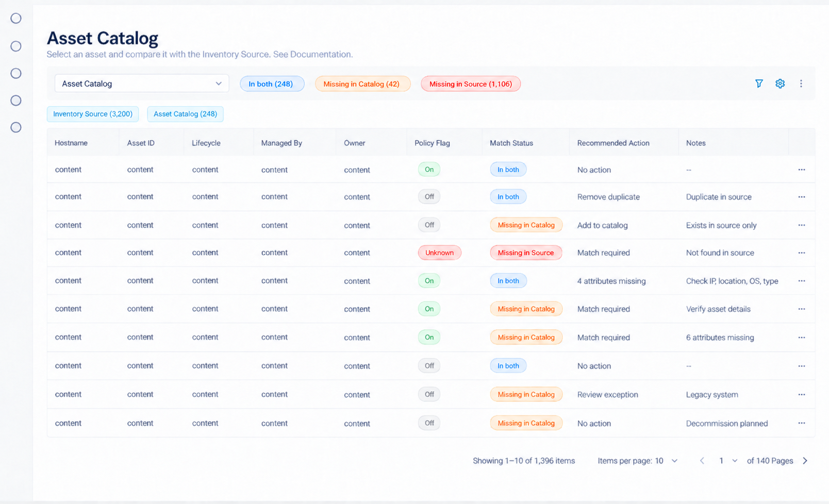
Task: Open row menu for Exists in source only
Action: click(802, 225)
